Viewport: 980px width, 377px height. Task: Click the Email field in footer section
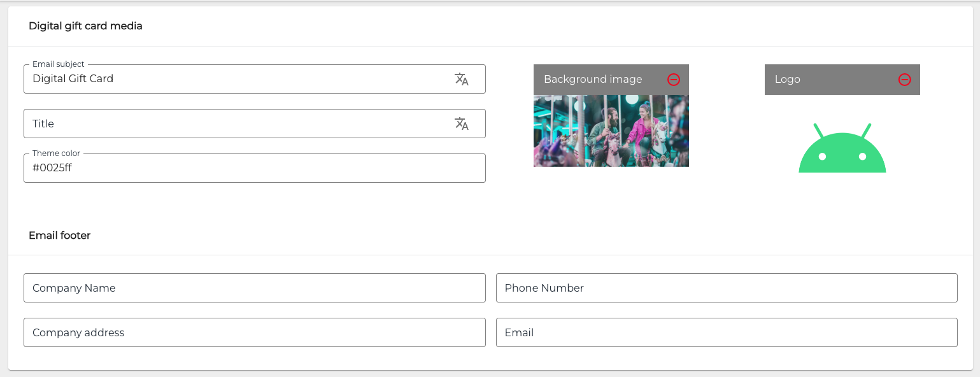coord(727,332)
